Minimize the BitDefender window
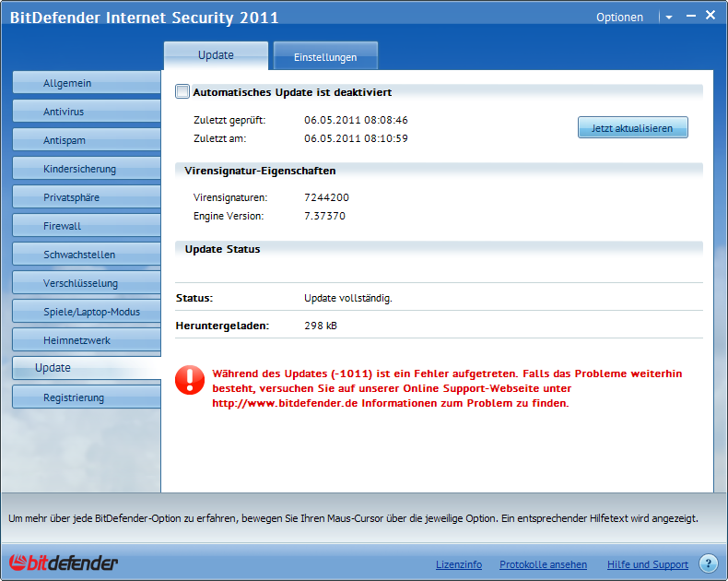The width and height of the screenshot is (728, 581). coord(691,16)
